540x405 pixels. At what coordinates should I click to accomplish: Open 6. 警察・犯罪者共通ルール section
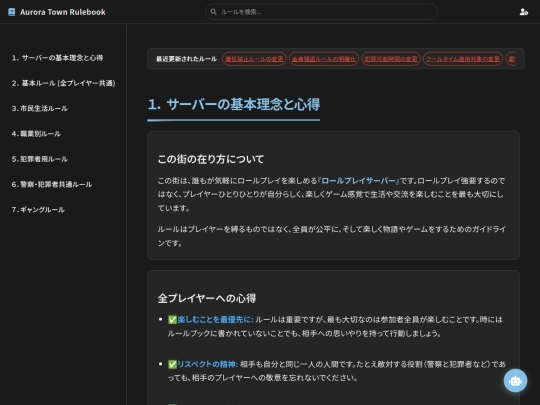click(x=52, y=184)
